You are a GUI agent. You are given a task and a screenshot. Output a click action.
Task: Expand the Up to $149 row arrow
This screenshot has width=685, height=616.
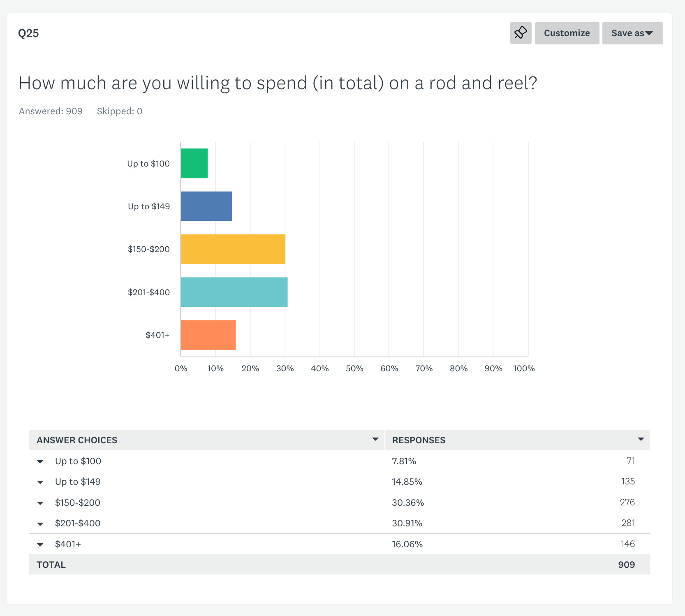click(40, 482)
